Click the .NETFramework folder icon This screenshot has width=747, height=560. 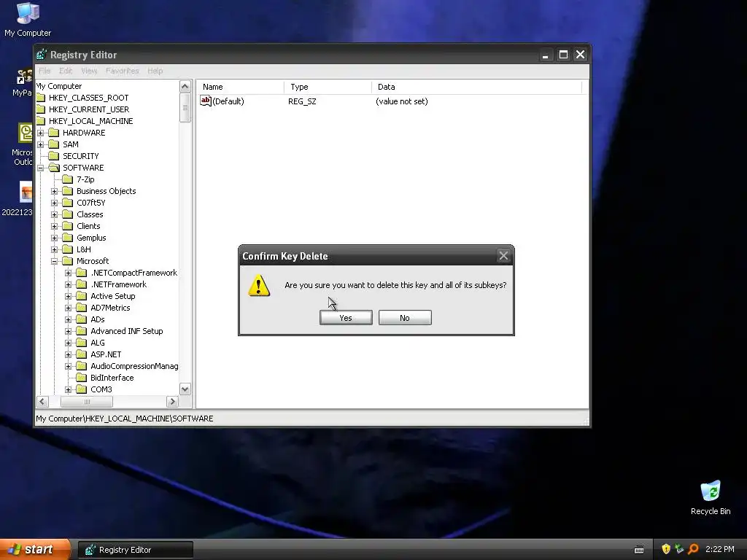click(82, 284)
